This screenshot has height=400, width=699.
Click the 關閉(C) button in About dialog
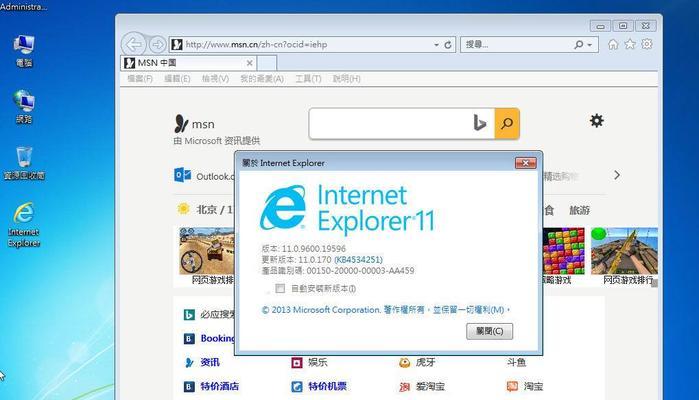[489, 331]
